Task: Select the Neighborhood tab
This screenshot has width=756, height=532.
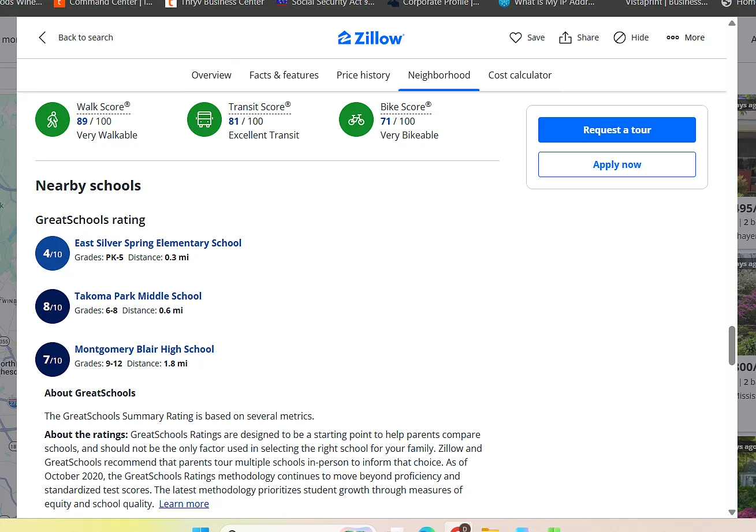Action: pos(439,75)
